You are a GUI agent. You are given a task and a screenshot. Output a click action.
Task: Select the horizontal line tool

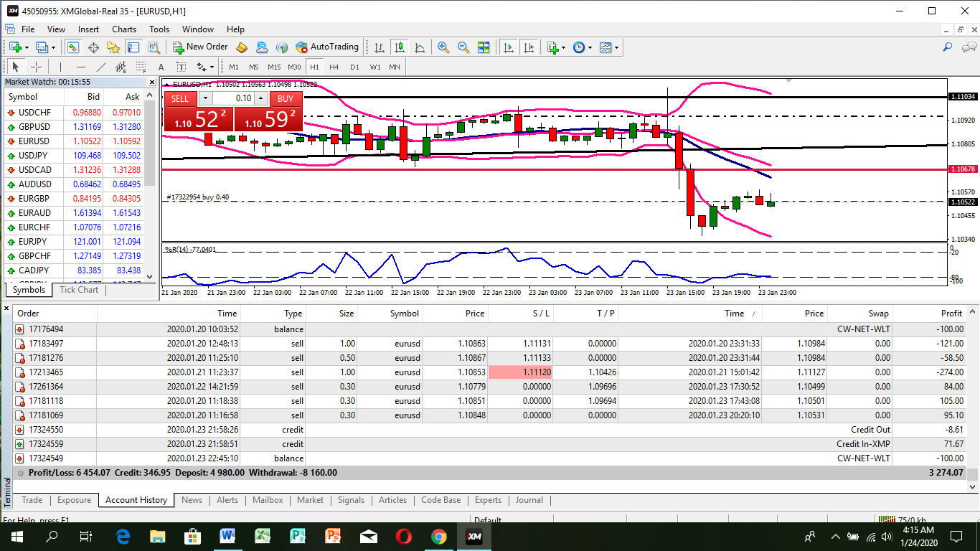[80, 67]
